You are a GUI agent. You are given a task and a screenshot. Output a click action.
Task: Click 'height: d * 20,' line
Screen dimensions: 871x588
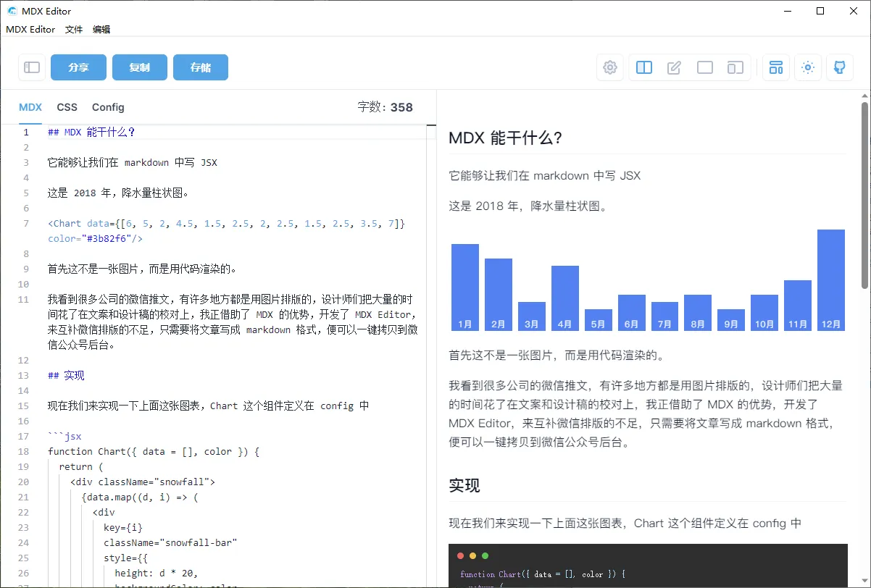(156, 573)
